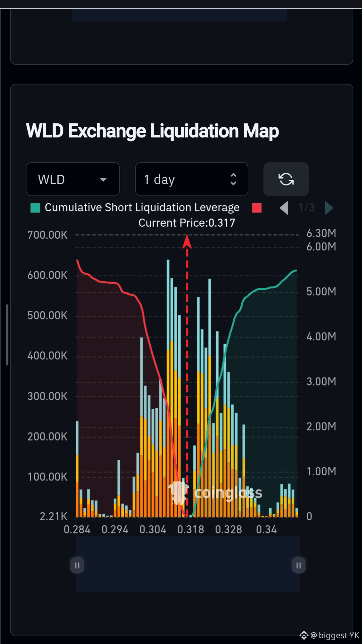The width and height of the screenshot is (362, 644).
Task: Click the 0.284 x-axis label
Action: pyautogui.click(x=77, y=530)
